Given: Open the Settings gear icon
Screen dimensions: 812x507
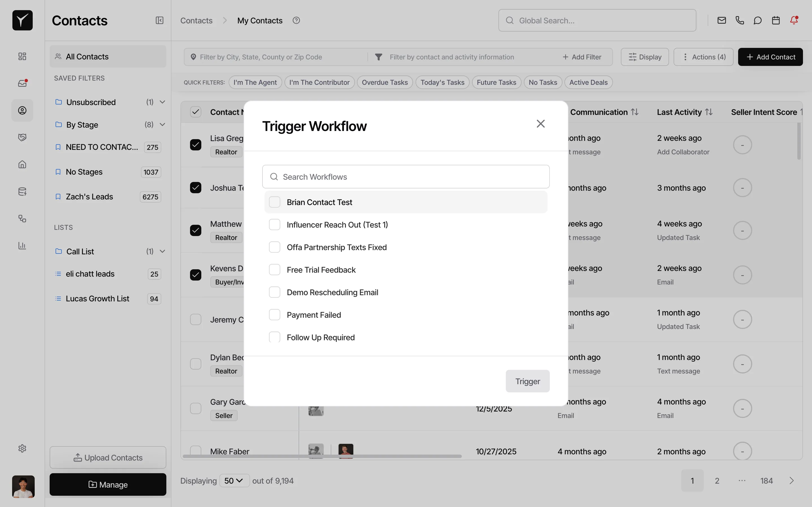Looking at the screenshot, I should 22,448.
